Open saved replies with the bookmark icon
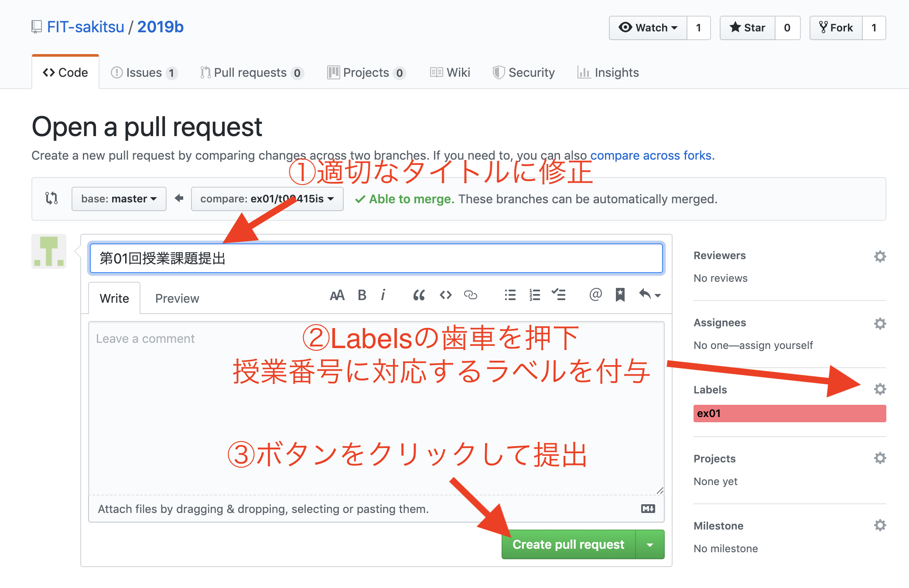The image size is (909, 588). (620, 295)
